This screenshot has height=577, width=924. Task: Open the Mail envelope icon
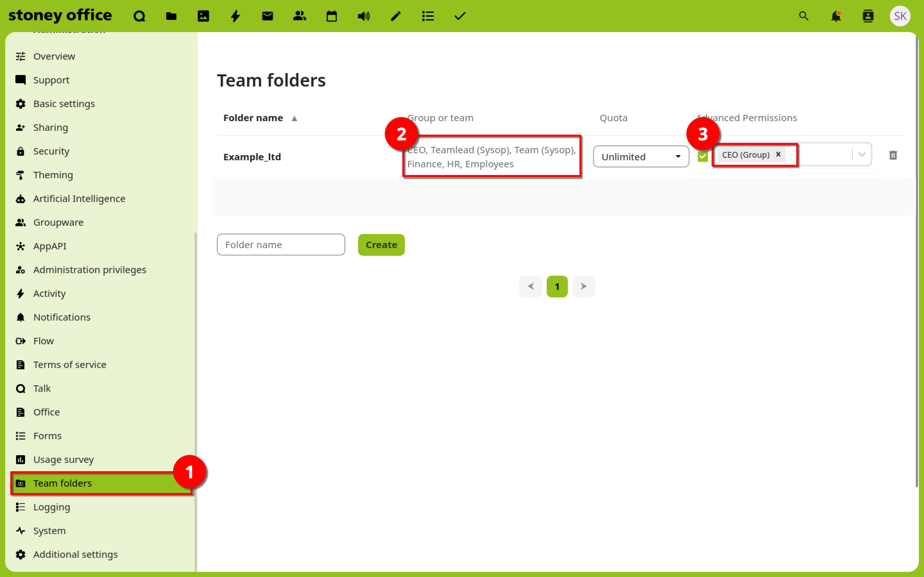[267, 16]
